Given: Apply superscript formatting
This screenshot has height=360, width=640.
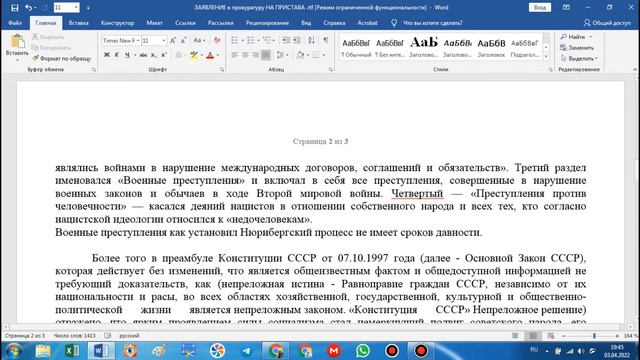Looking at the screenshot, I should (x=164, y=55).
